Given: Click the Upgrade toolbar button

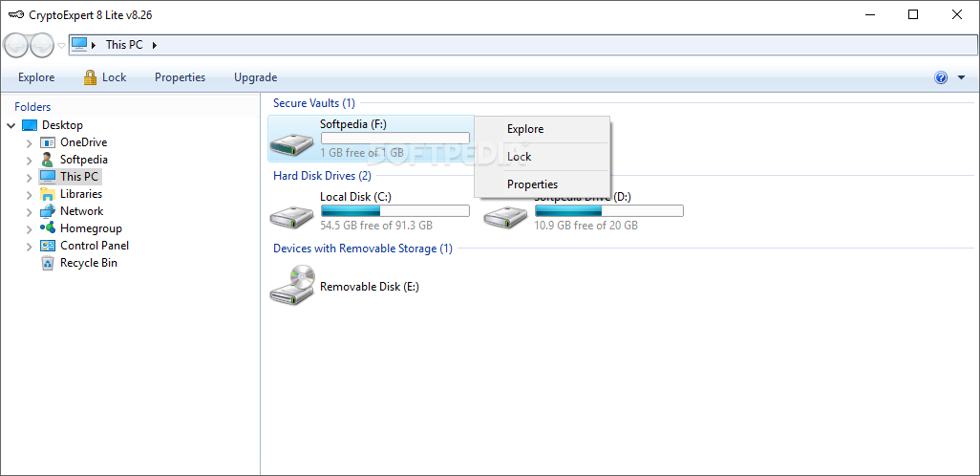Looking at the screenshot, I should click(256, 77).
